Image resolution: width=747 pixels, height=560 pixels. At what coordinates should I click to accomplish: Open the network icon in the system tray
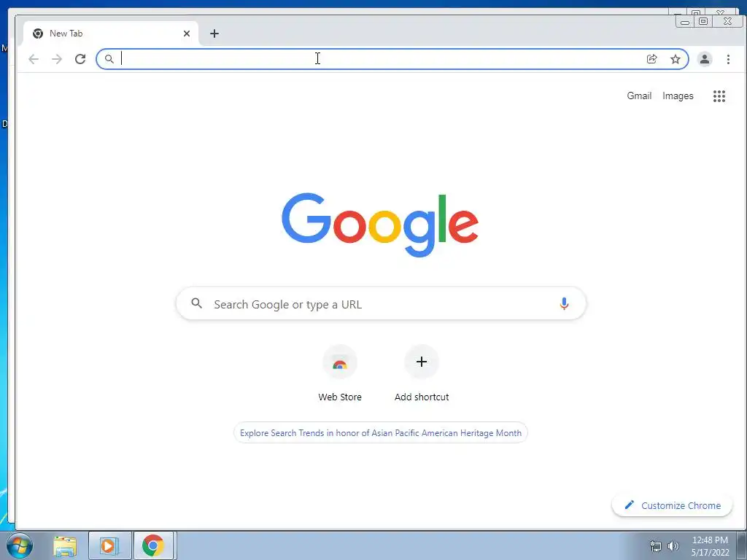click(x=656, y=546)
